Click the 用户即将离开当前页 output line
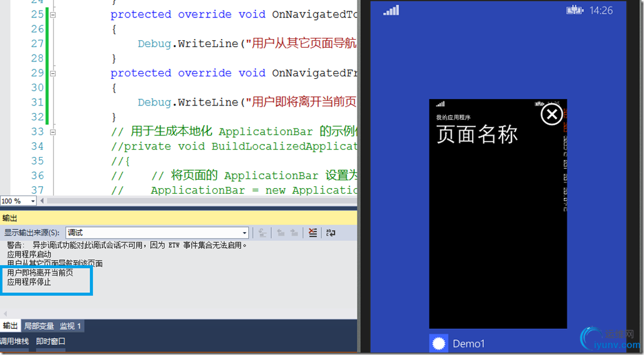 click(40, 272)
